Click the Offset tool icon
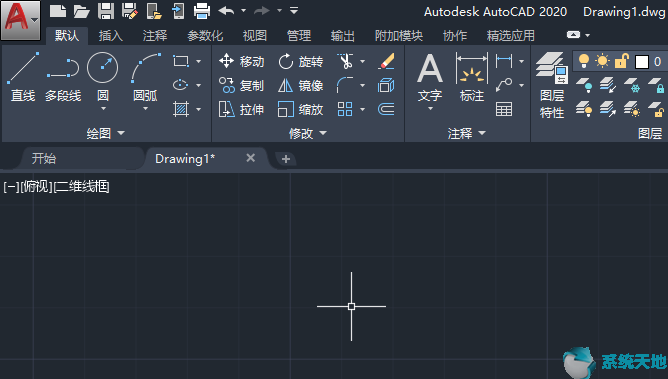 [x=386, y=109]
